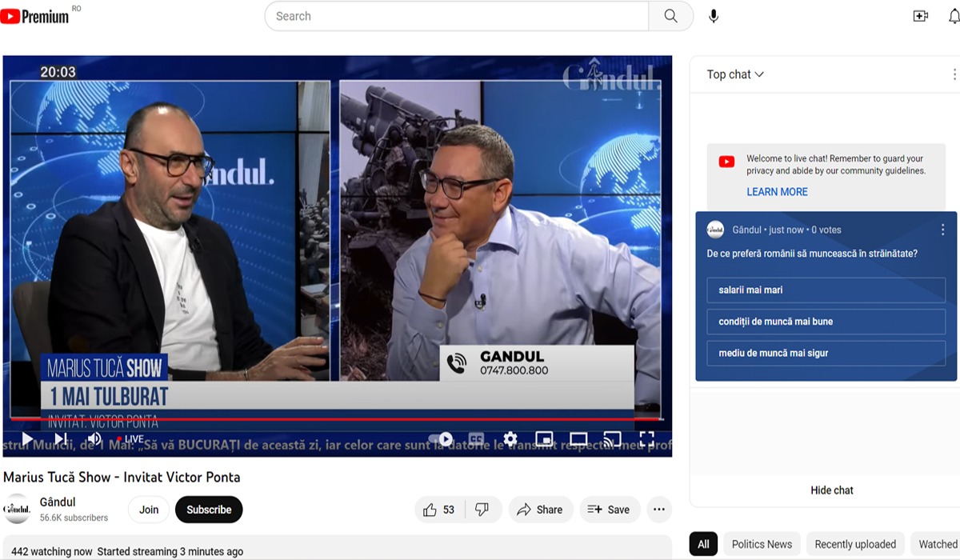Toggle closed captions CC button
This screenshot has width=960, height=560.
pyautogui.click(x=476, y=439)
